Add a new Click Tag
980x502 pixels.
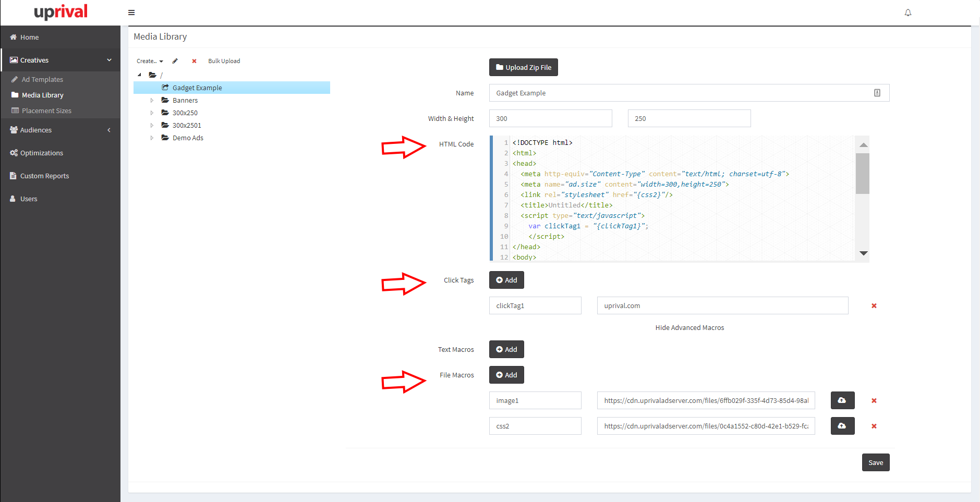(x=506, y=280)
